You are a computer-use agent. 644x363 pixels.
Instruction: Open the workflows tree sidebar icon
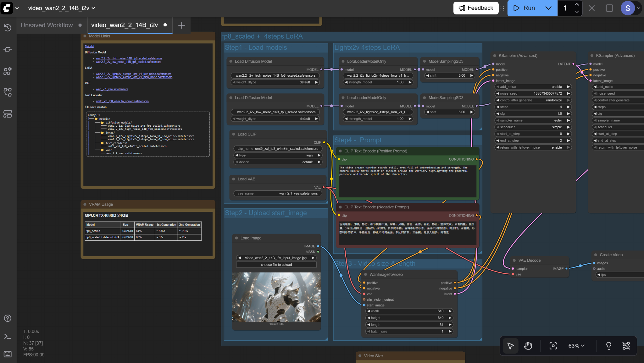click(x=8, y=92)
